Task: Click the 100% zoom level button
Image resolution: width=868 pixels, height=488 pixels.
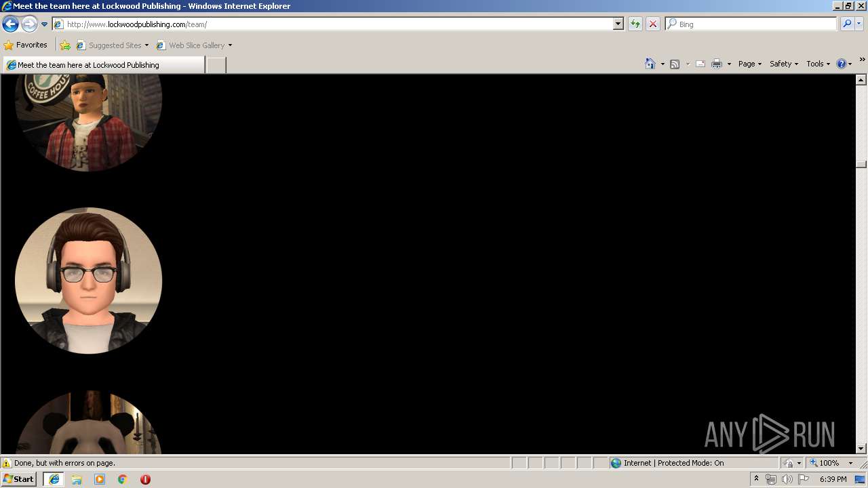Action: [825, 463]
